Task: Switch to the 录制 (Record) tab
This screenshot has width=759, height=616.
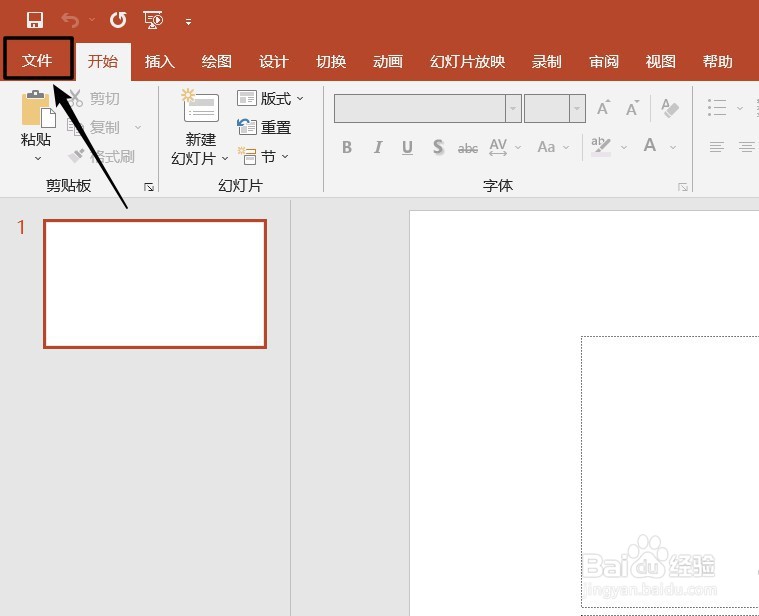Action: pos(546,61)
